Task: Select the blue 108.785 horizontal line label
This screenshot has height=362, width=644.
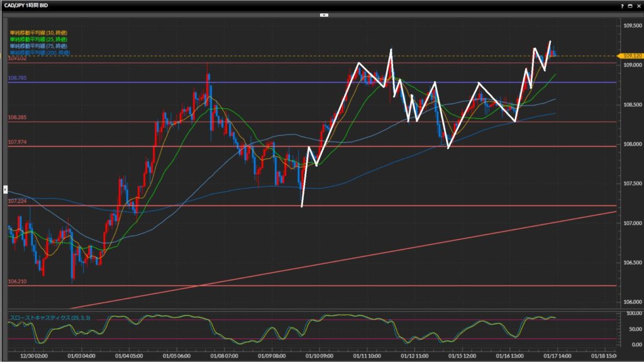Action: (x=16, y=79)
